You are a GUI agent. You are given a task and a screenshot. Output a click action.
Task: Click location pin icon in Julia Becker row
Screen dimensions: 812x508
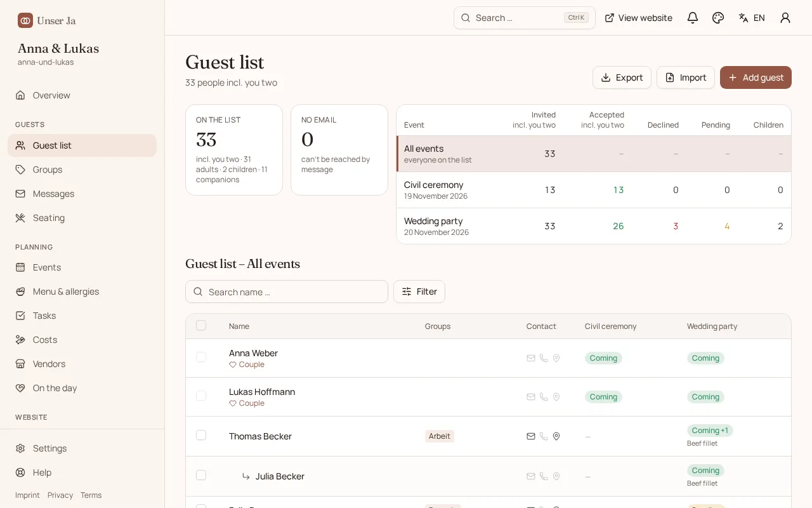click(556, 476)
